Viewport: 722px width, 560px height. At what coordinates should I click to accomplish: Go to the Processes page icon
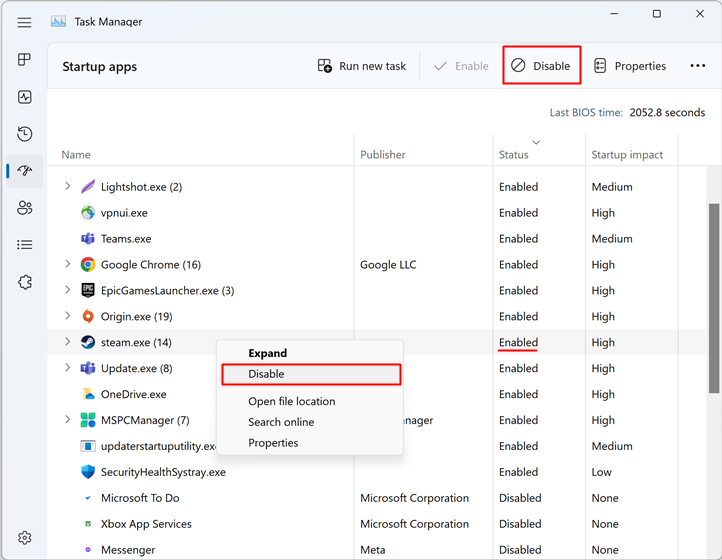point(25,60)
